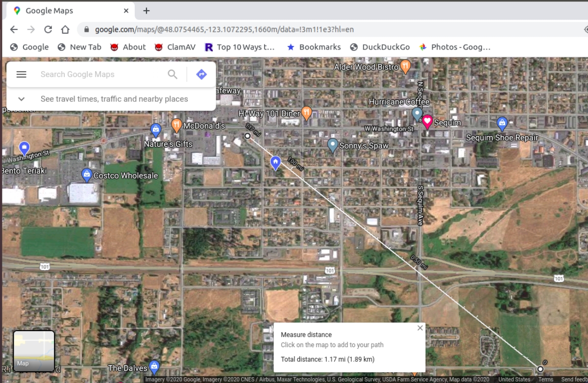Screen dimensions: 588x383
Task: Click the Alder Wood Bistro restaurant pin
Action: (x=405, y=66)
